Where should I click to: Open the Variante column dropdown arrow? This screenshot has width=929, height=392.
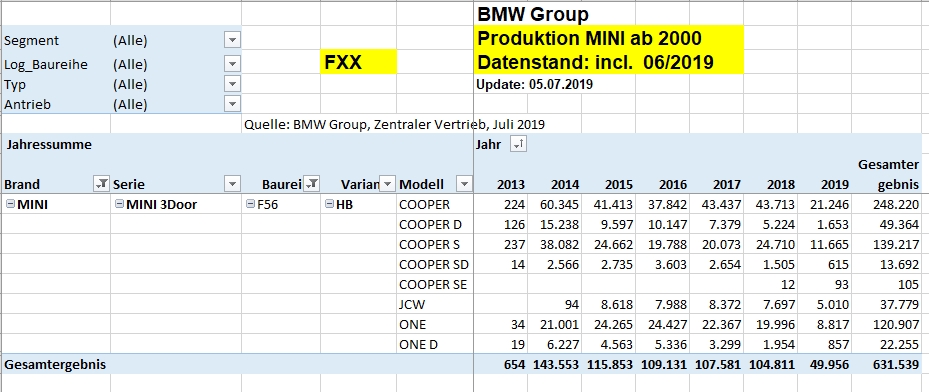coord(387,184)
